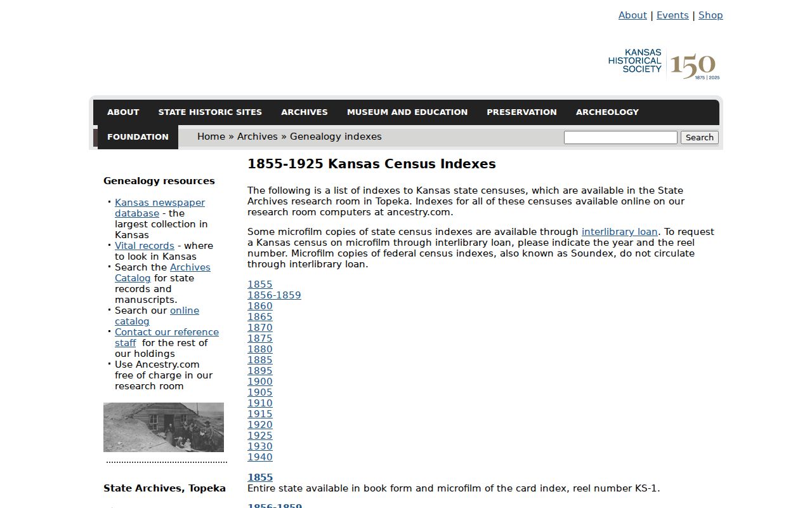Open the Kansas newspaper database link
This screenshot has width=812, height=508.
point(160,208)
